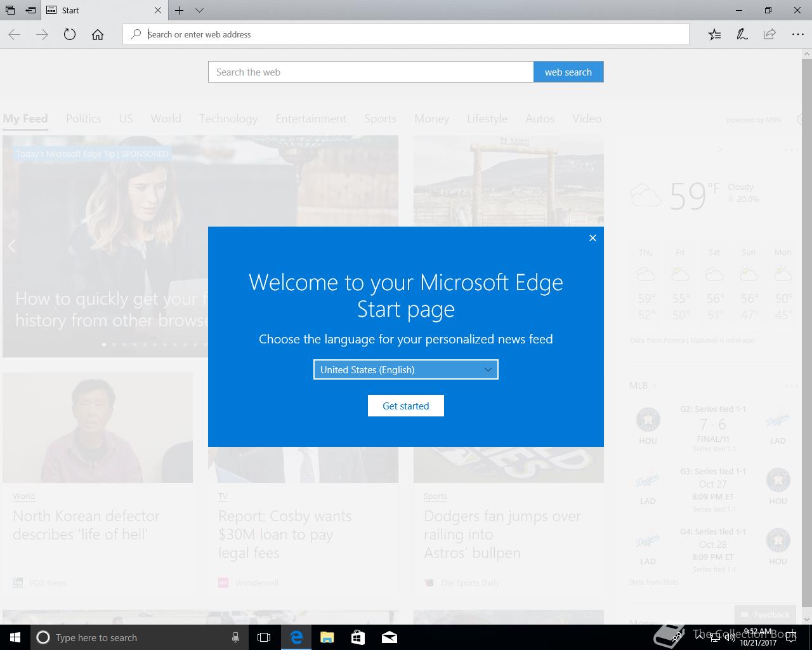Close the Welcome dialog with X
This screenshot has width=812, height=650.
(x=593, y=238)
